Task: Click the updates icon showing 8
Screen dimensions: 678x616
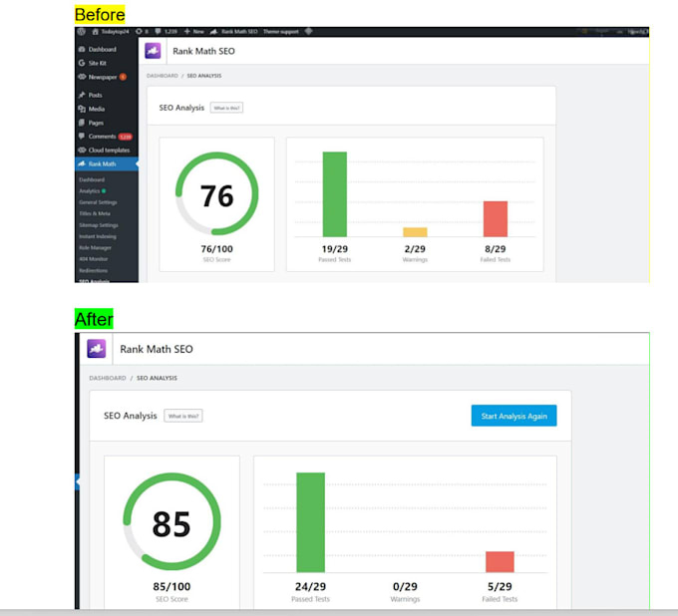Action: [x=142, y=32]
